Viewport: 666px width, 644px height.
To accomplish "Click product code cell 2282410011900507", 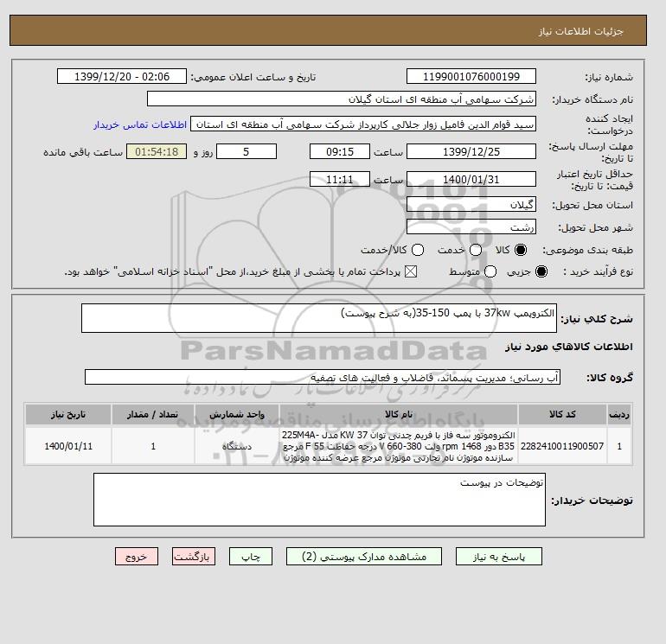I will tap(562, 446).
